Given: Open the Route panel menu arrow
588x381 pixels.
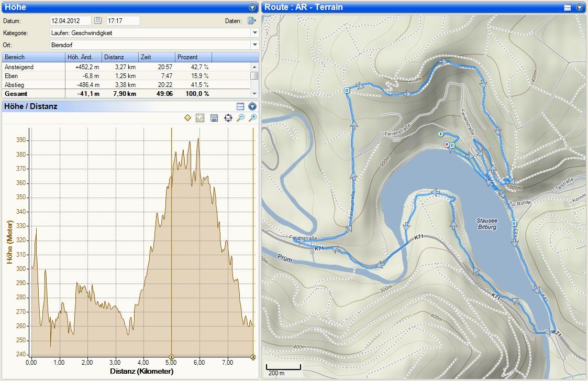Looking at the screenshot, I should coord(579,7).
